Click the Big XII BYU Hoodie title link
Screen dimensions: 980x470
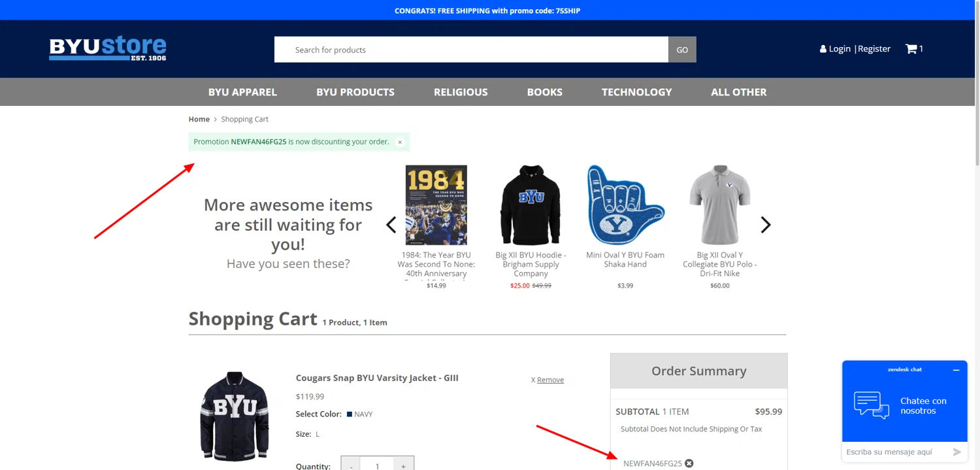[x=531, y=264]
